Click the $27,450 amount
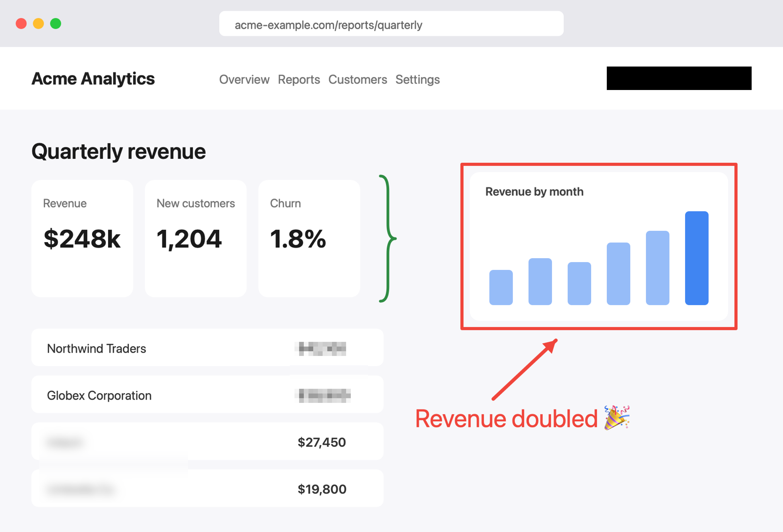Screen dimensions: 783x532 (322, 443)
